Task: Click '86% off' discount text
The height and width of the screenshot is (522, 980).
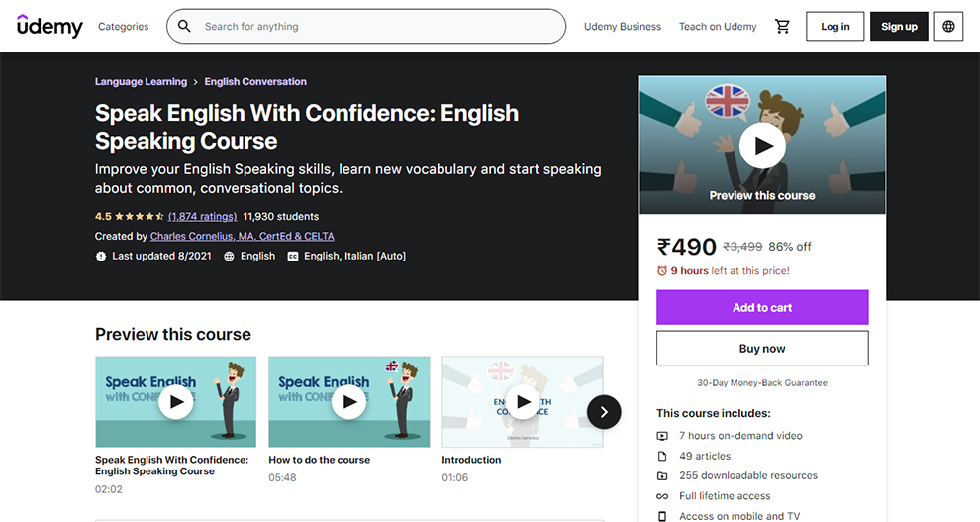Action: click(789, 247)
